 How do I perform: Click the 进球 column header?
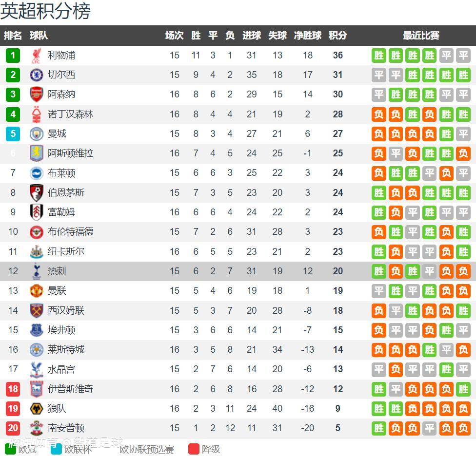click(x=252, y=36)
